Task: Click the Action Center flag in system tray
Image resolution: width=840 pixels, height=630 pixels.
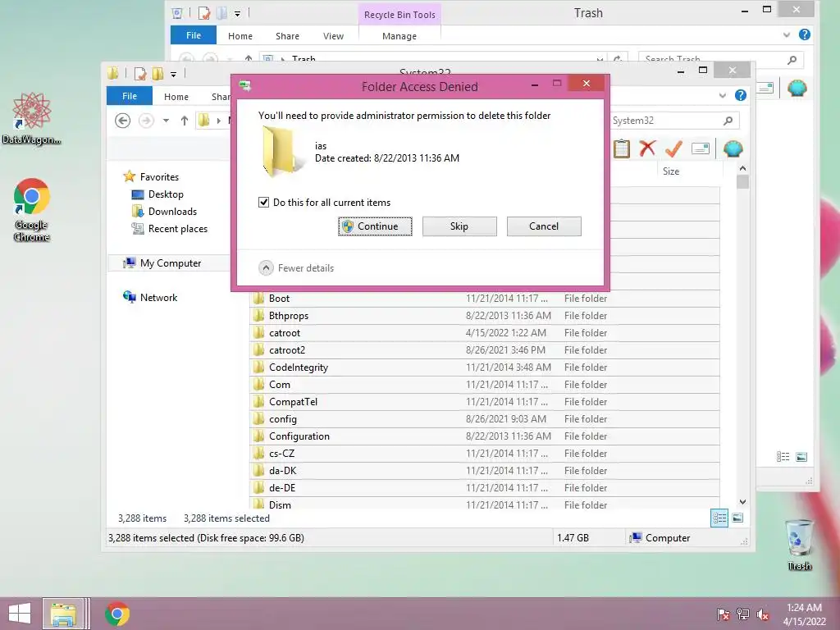Action: click(x=723, y=614)
